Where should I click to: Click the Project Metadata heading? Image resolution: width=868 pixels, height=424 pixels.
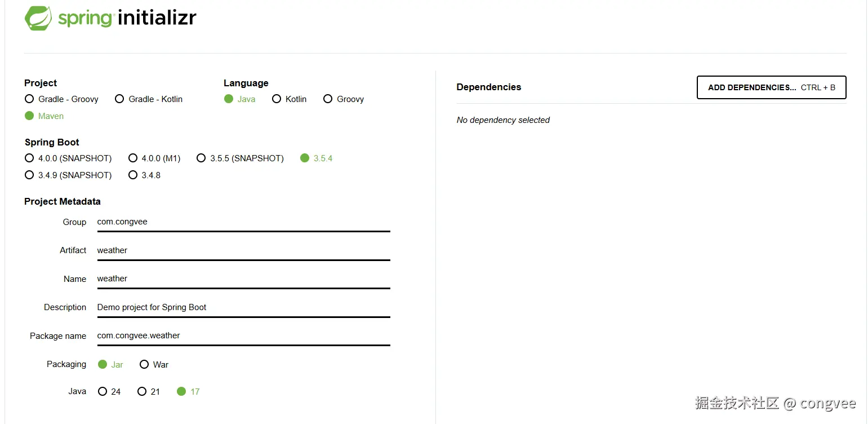coord(63,202)
